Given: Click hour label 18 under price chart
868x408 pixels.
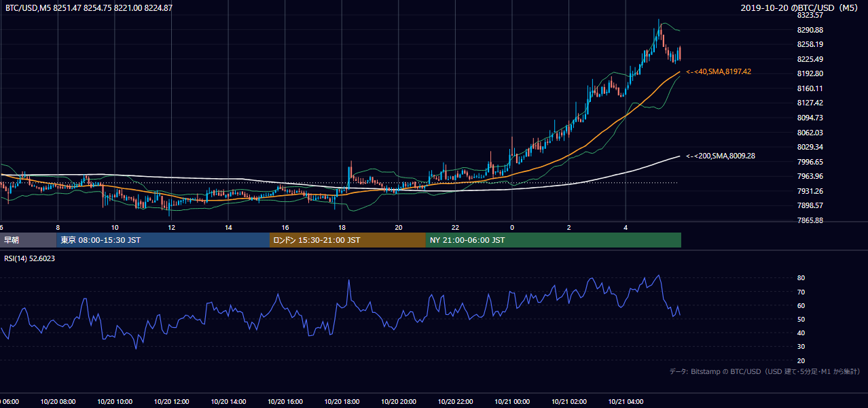Looking at the screenshot, I should pos(342,227).
